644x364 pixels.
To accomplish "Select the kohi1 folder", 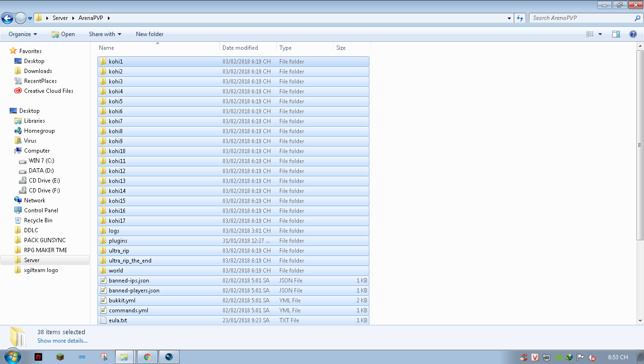I will point(233,62).
